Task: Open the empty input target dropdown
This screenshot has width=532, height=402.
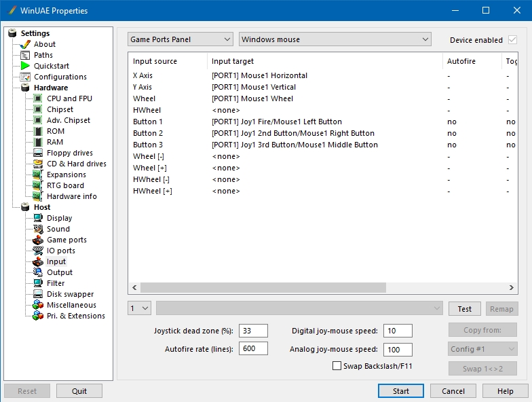Action: 299,308
